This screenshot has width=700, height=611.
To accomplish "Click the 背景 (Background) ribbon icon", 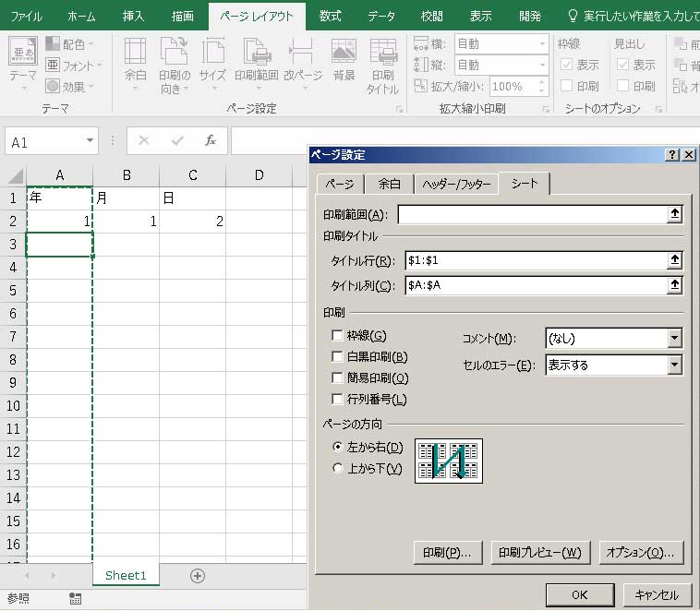I will pyautogui.click(x=344, y=63).
